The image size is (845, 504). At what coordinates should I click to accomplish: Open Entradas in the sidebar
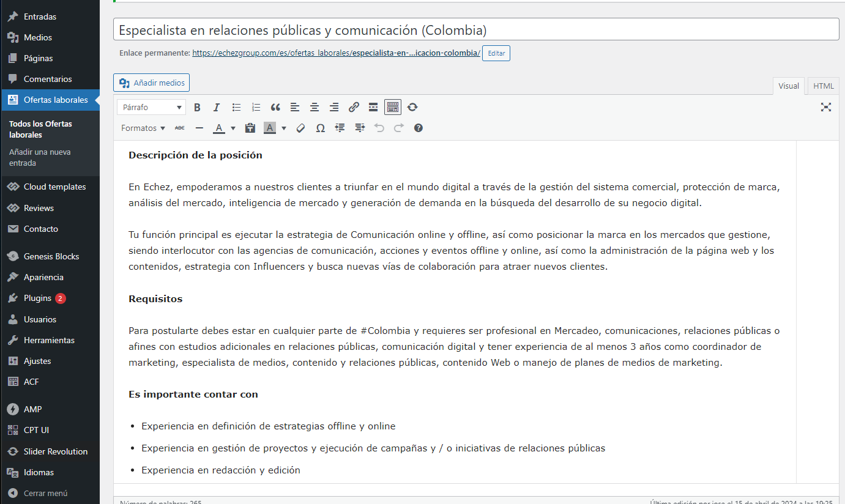[x=50, y=17]
